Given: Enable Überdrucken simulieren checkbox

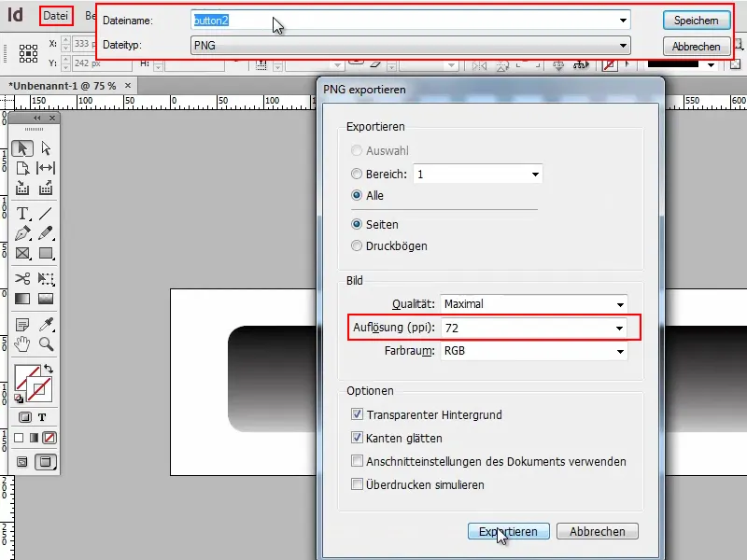Looking at the screenshot, I should click(x=357, y=484).
